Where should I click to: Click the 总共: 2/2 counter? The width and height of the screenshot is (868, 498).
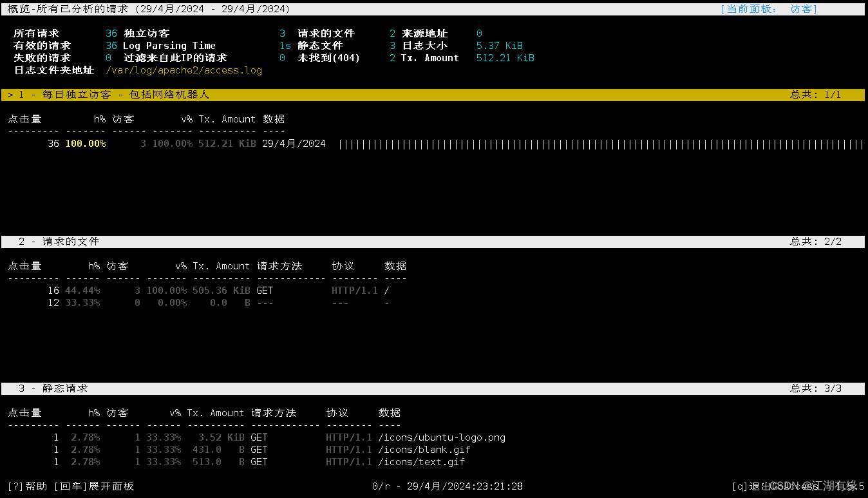point(816,241)
